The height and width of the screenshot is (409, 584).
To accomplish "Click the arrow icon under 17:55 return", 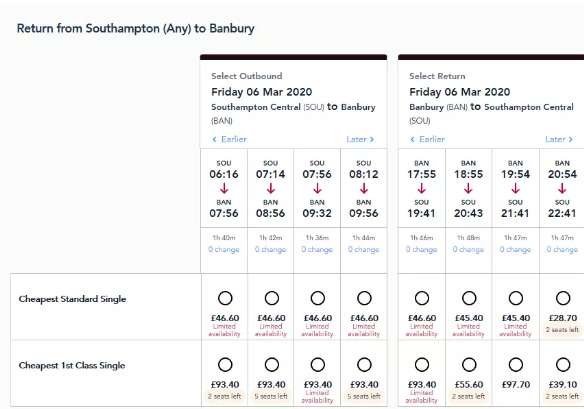I will tap(422, 189).
